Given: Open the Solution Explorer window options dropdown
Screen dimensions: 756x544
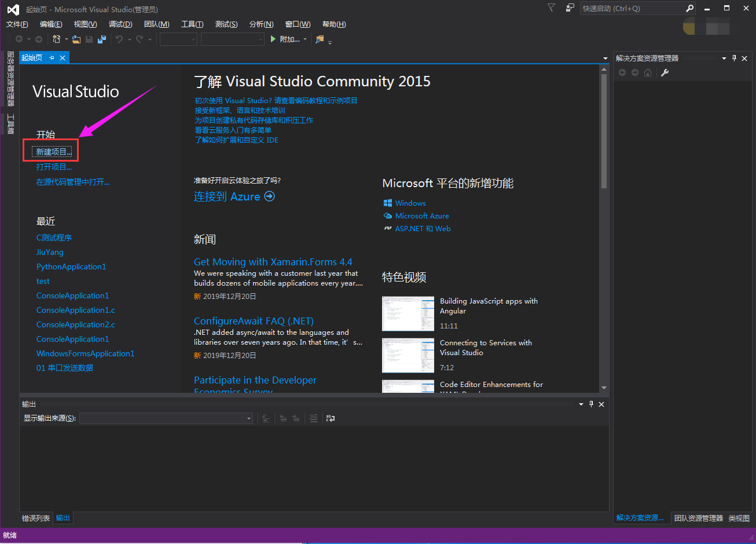Looking at the screenshot, I should 724,58.
